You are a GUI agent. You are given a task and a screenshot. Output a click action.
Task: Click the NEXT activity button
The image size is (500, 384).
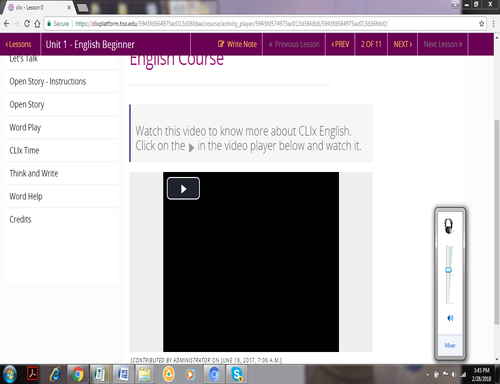[x=403, y=44]
